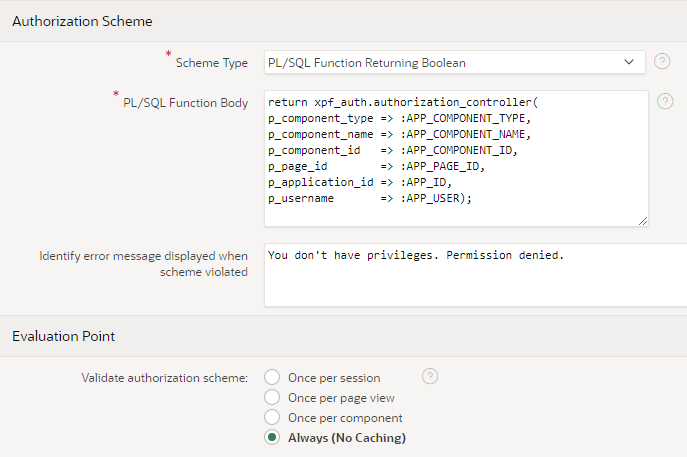Open help for Scheme Type field

662,61
